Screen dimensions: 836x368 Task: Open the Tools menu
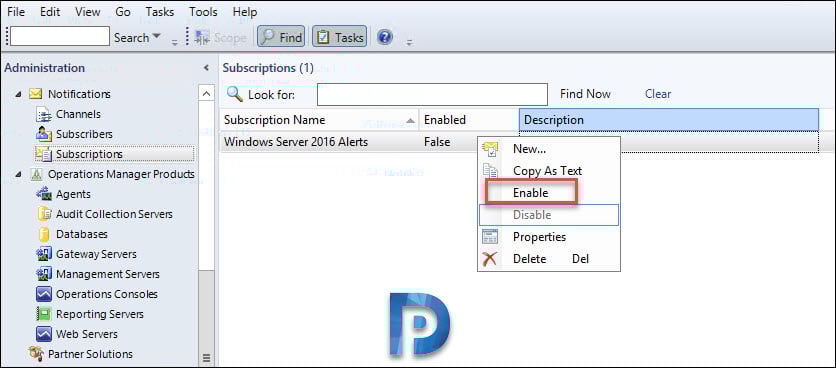point(203,11)
